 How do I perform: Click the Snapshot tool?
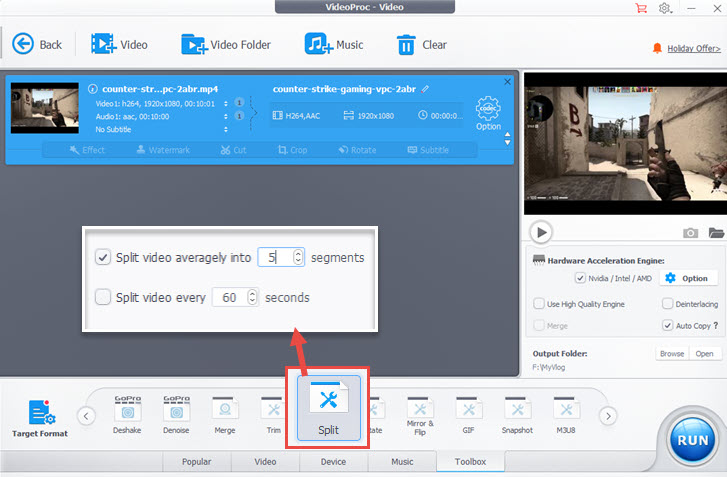pyautogui.click(x=518, y=408)
